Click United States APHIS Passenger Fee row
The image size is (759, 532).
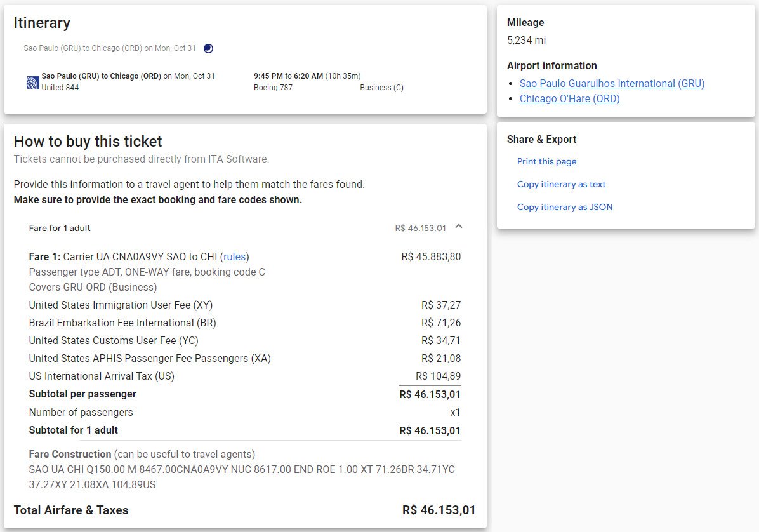click(245, 358)
